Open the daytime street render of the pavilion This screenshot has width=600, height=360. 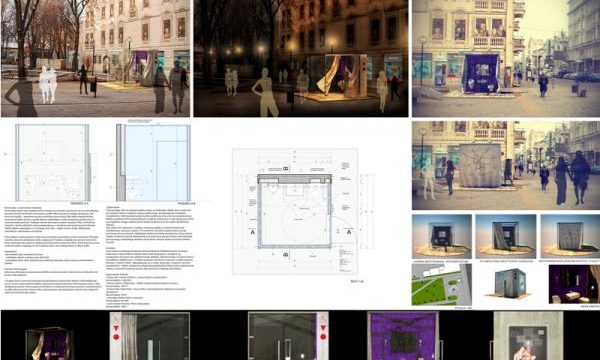pos(95,58)
